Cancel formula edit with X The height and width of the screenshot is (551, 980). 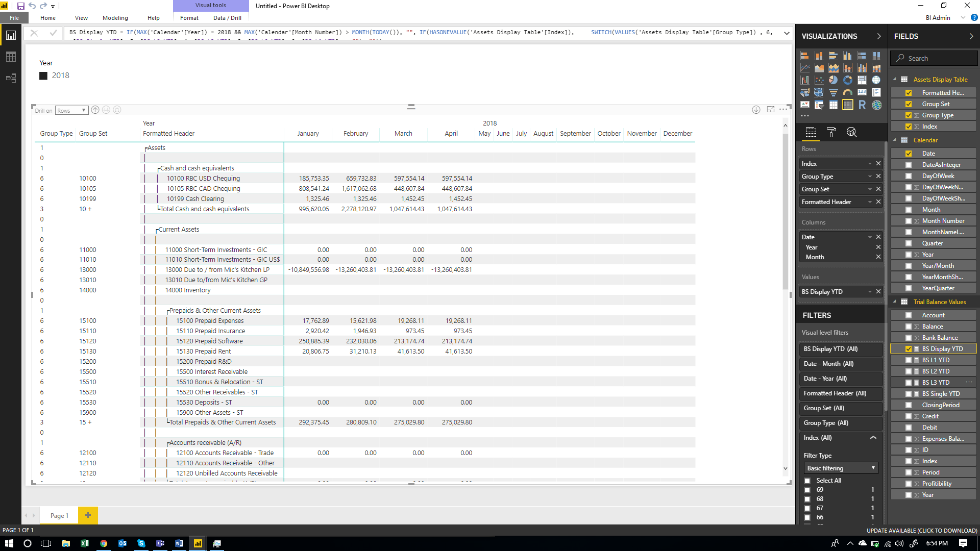coord(34,33)
